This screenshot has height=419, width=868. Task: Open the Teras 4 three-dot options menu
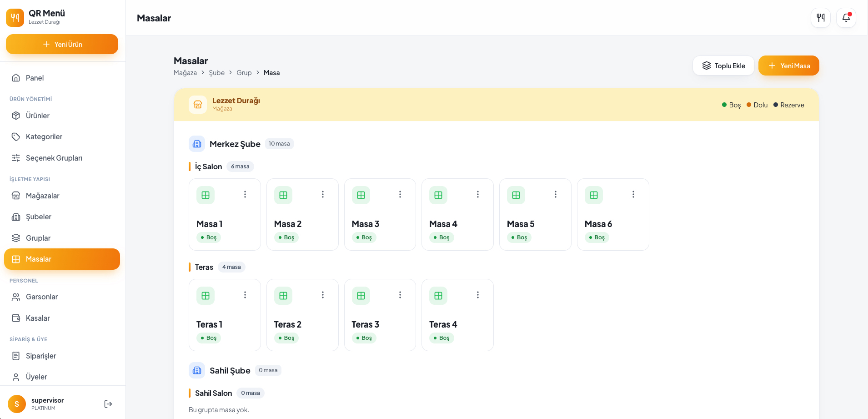(x=478, y=295)
